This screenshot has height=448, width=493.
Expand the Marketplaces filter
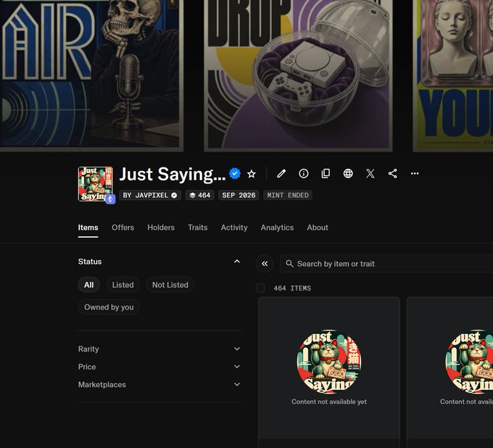point(160,384)
